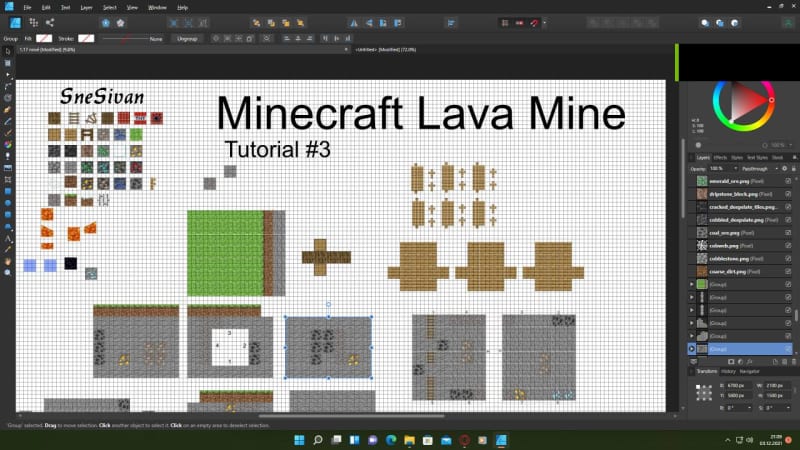The height and width of the screenshot is (450, 800).
Task: Select the Node tool
Action: point(8,75)
